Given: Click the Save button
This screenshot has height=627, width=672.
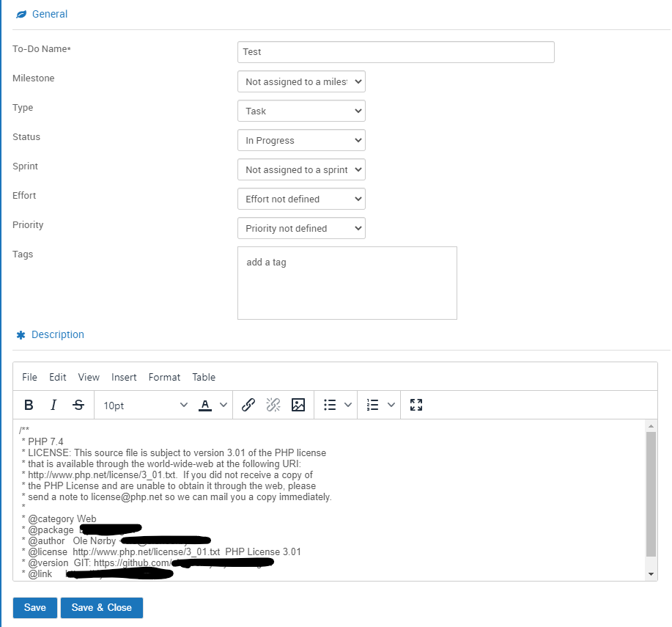Looking at the screenshot, I should [34, 607].
